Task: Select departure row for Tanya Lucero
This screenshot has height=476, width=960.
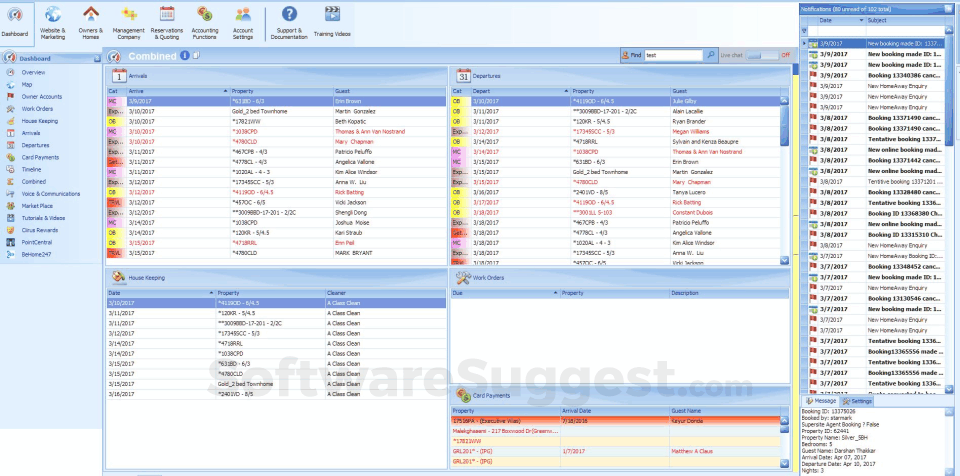Action: coord(615,192)
